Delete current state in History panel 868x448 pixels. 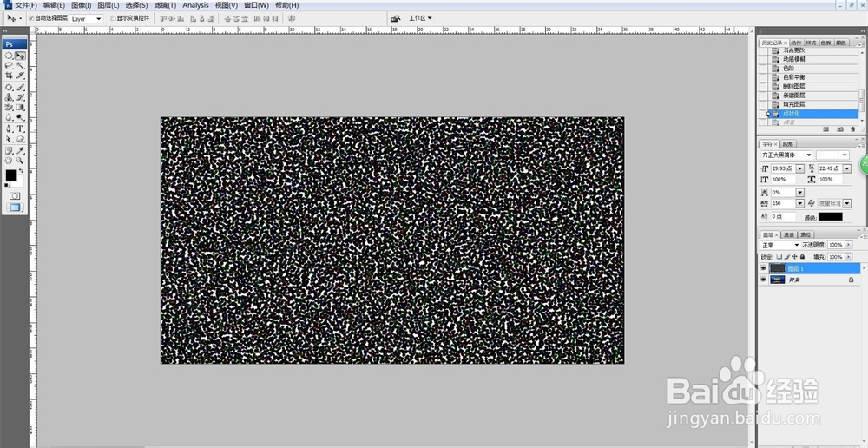pyautogui.click(x=852, y=129)
